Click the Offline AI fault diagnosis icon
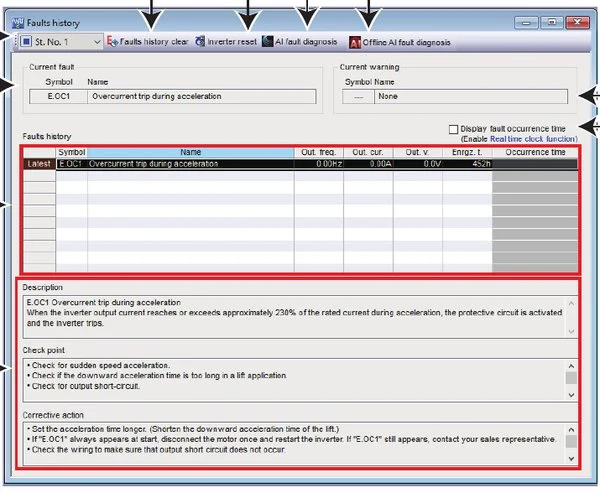The width and height of the screenshot is (600, 493). tap(355, 42)
